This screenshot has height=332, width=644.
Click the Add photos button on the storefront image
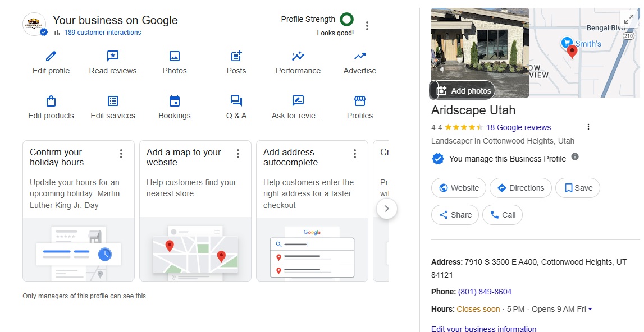[462, 90]
